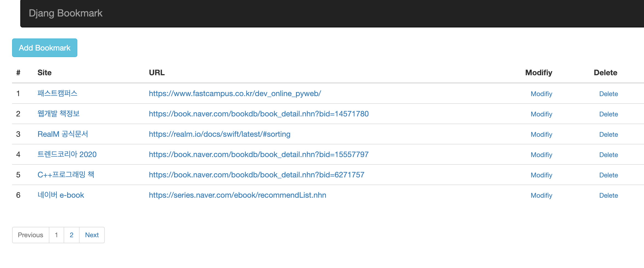Click Modifiy for the 패스트캠퍼스 row
The image size is (644, 268).
coord(541,94)
